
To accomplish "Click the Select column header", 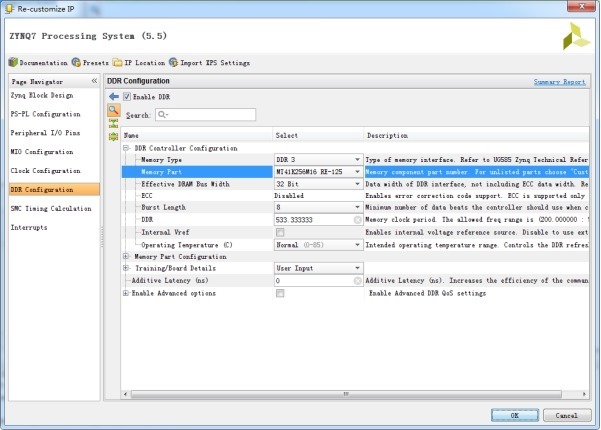I will coord(318,135).
